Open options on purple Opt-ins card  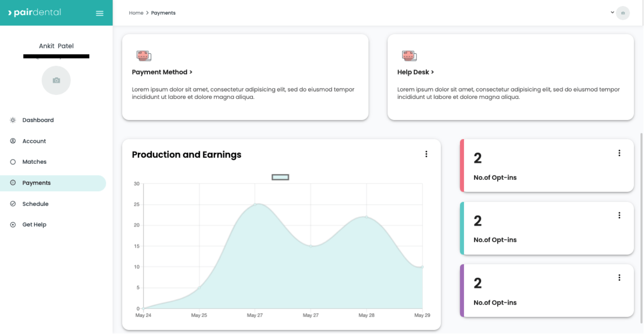point(619,278)
